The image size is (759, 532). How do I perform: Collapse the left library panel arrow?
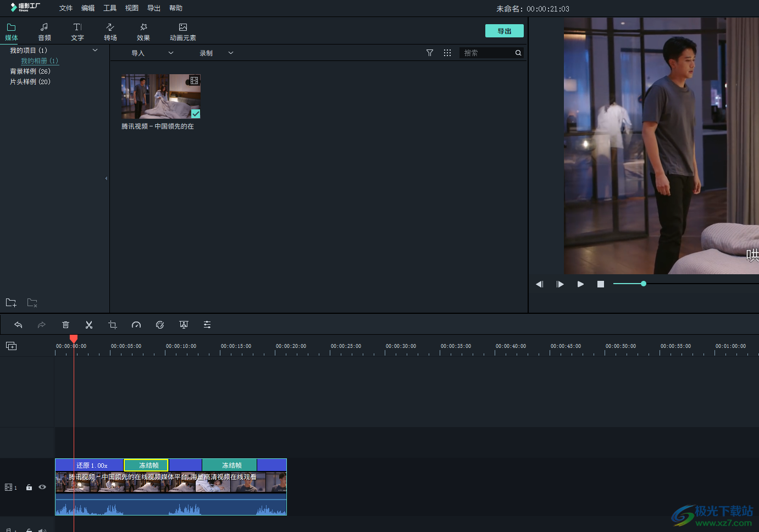pyautogui.click(x=106, y=178)
